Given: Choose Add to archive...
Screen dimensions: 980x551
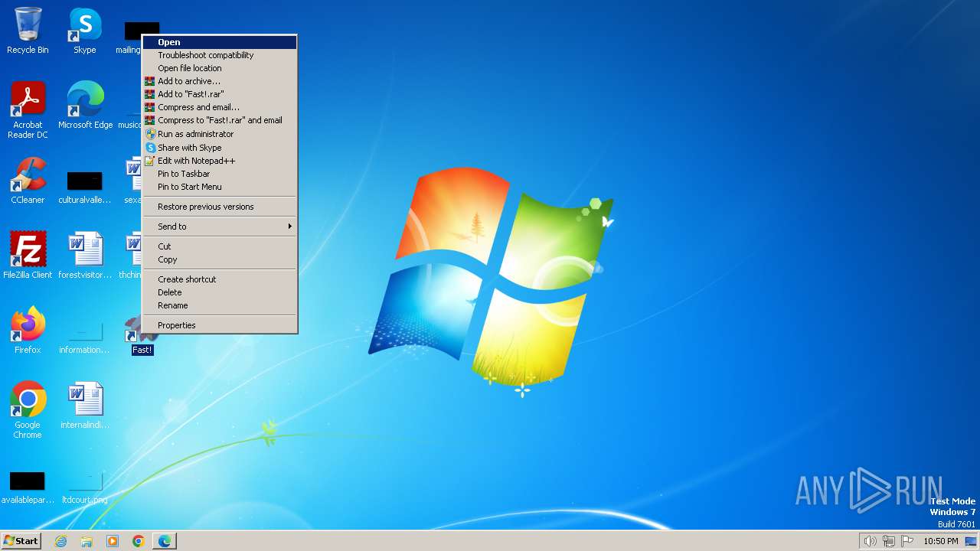Looking at the screenshot, I should (x=220, y=81).
